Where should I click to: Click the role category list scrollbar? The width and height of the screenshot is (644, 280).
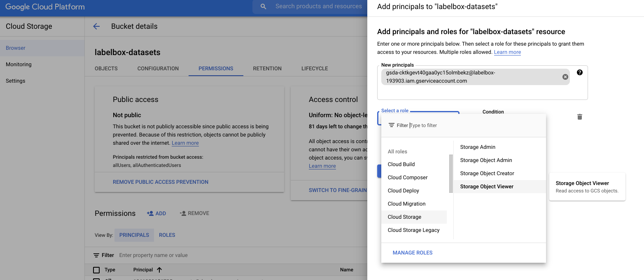pos(451,174)
